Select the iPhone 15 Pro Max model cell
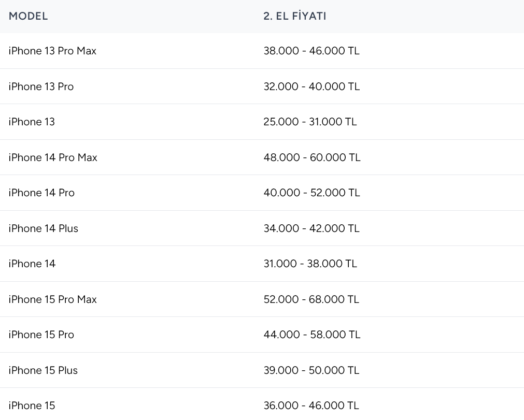524x420 pixels. [x=53, y=299]
